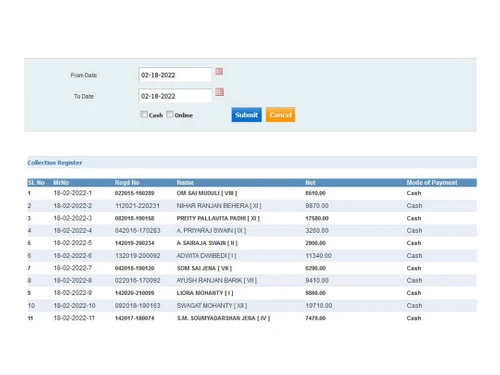
Task: Focus the To Date input field
Action: 175,96
